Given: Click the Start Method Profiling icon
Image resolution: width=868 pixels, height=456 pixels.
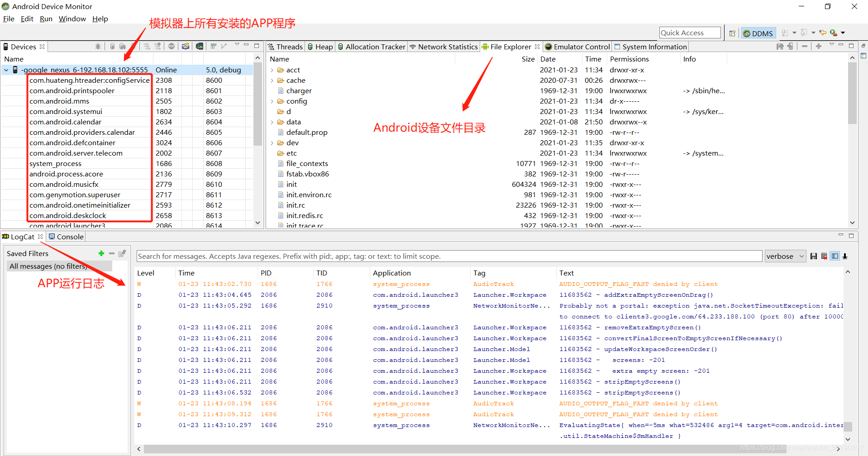Looking at the screenshot, I should [x=157, y=46].
